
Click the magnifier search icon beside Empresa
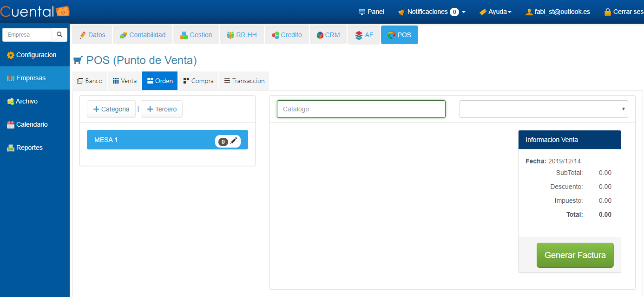click(59, 35)
